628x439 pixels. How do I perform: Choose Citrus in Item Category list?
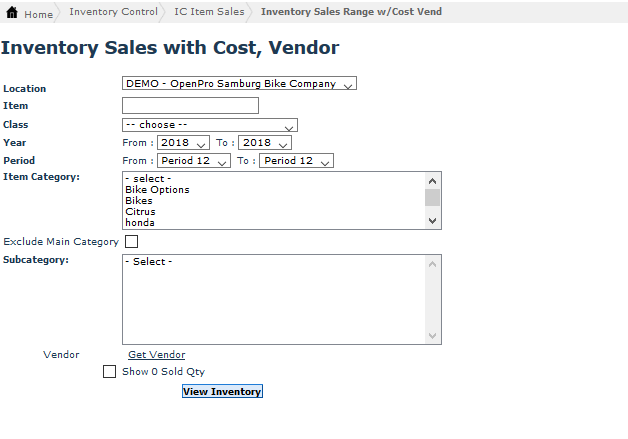tap(140, 212)
